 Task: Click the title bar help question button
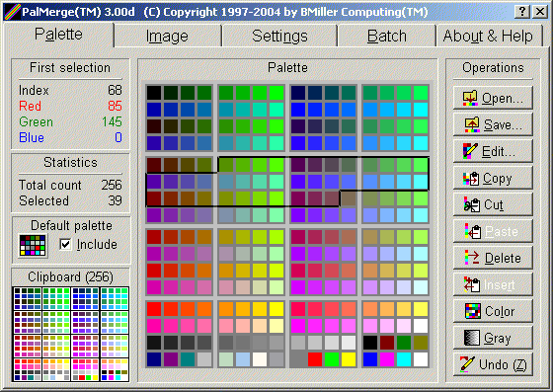coord(522,12)
